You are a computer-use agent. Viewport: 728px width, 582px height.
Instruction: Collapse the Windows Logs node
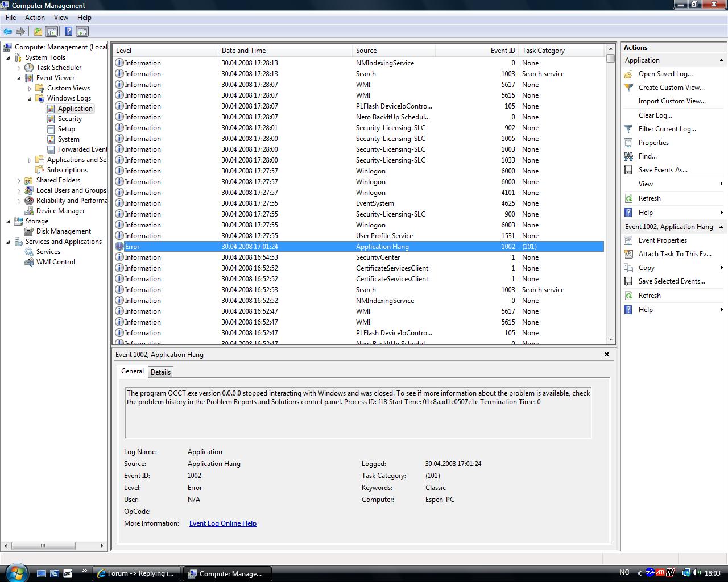coord(30,98)
